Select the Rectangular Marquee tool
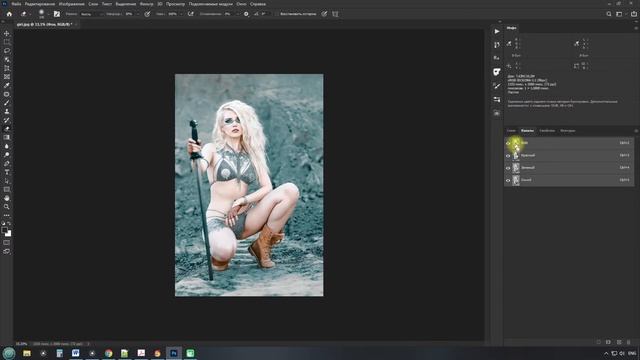The height and width of the screenshot is (360, 640). click(x=7, y=42)
